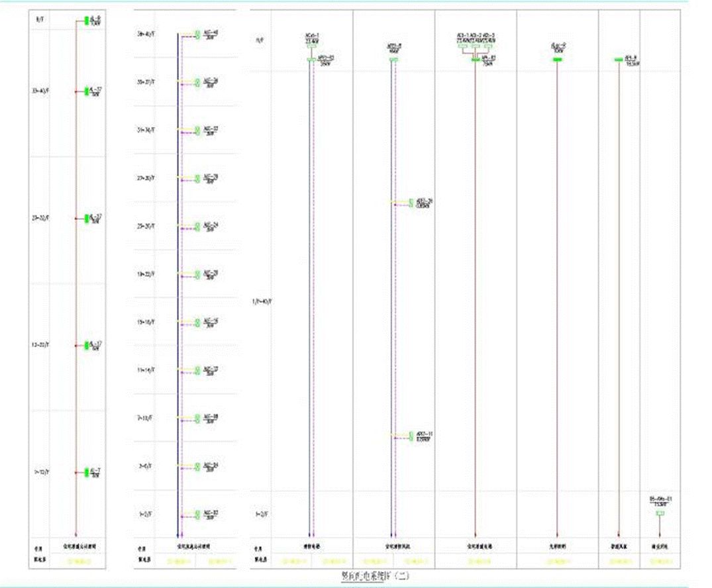Pick the distribution box on the 35~37/F row

pyautogui.click(x=197, y=82)
